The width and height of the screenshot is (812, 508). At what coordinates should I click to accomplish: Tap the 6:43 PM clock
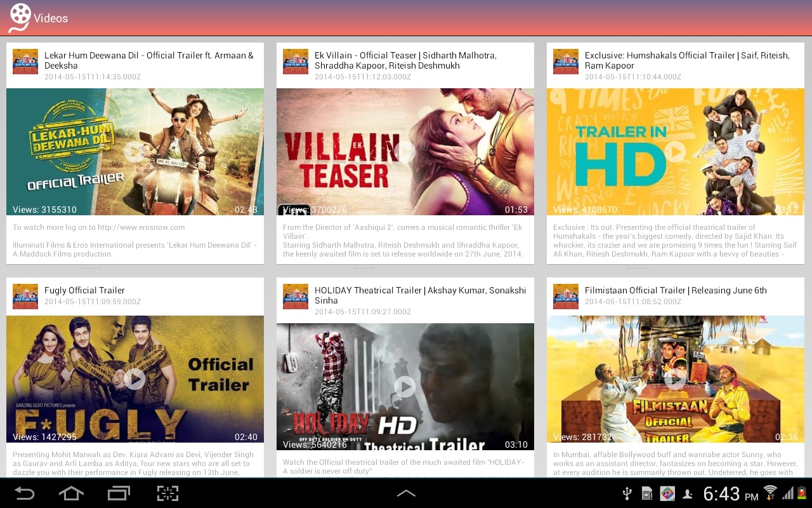(731, 493)
